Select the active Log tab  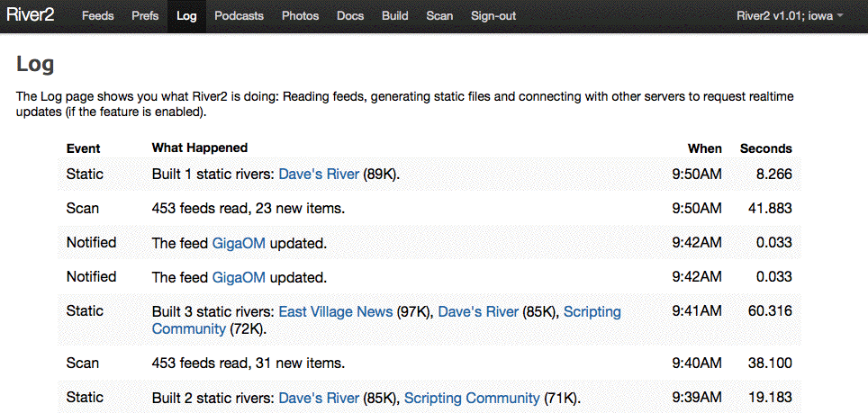[x=186, y=16]
